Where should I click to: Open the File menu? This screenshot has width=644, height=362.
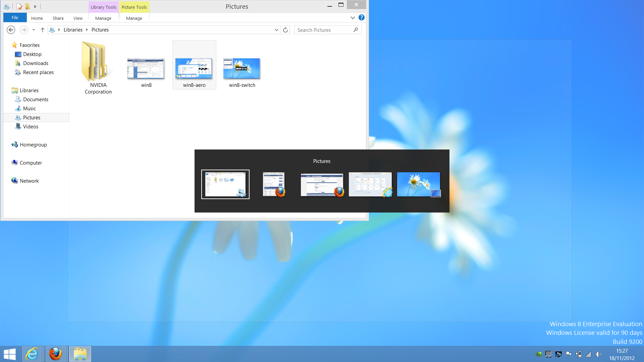(x=15, y=18)
